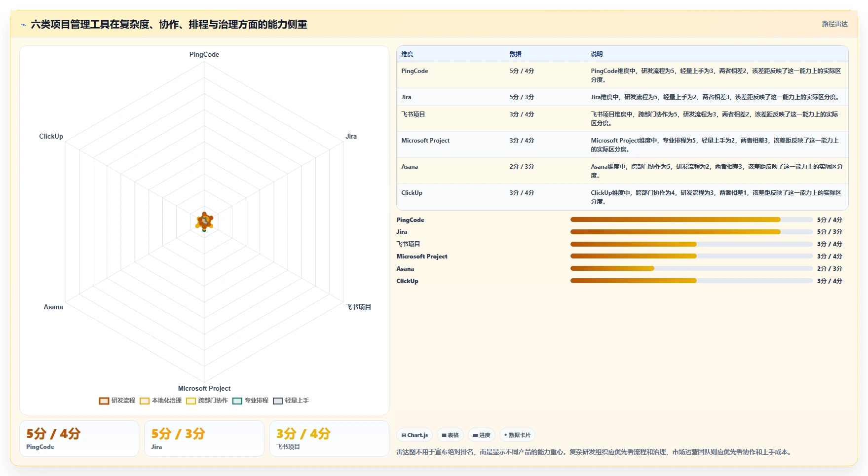Click the Asana radar axis label
The image size is (868, 476).
click(x=53, y=307)
